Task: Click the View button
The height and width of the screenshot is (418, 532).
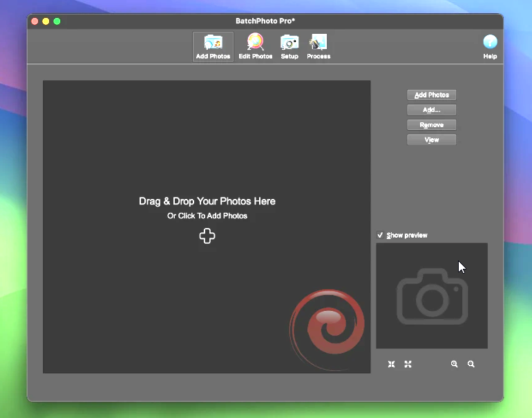Action: 432,140
